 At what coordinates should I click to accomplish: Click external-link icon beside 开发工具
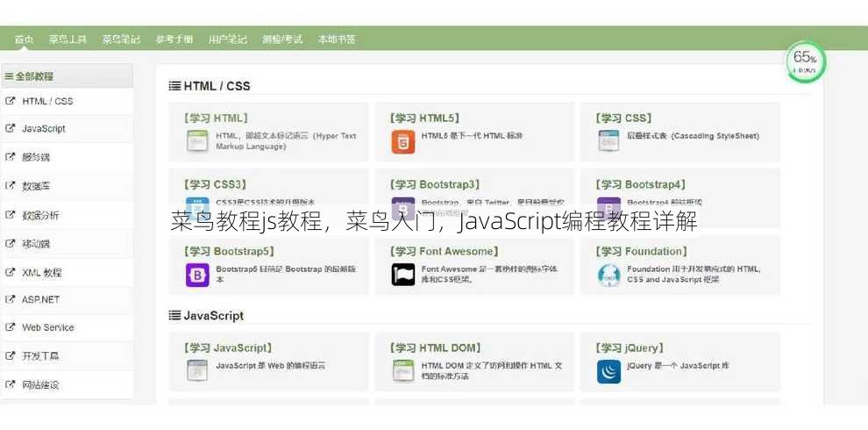[x=10, y=355]
